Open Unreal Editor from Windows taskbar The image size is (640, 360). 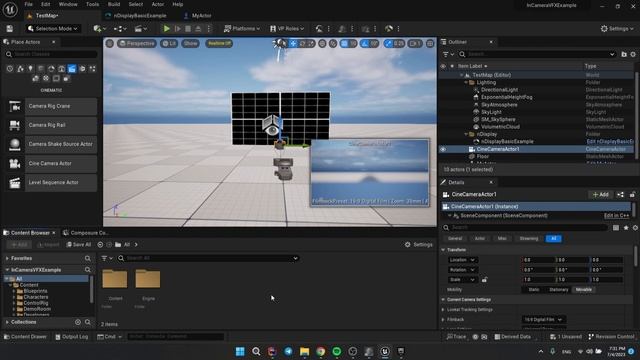tap(384, 351)
